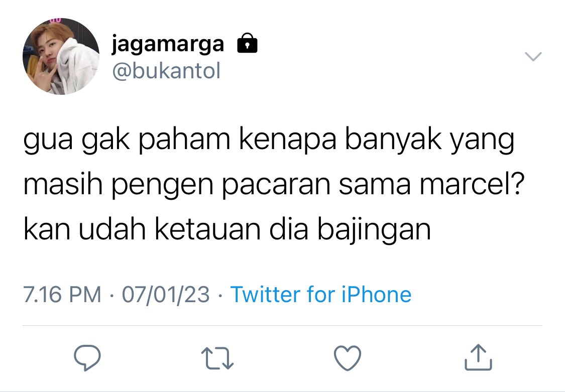This screenshot has width=565, height=392.
Task: Click the padlock icon beside jagamarga
Action: coord(247,44)
